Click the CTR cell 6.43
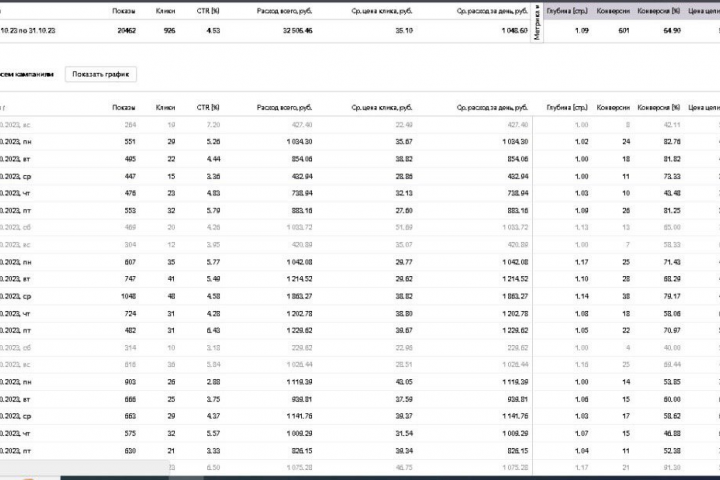Viewport: 720px width, 480px height. pyautogui.click(x=214, y=331)
